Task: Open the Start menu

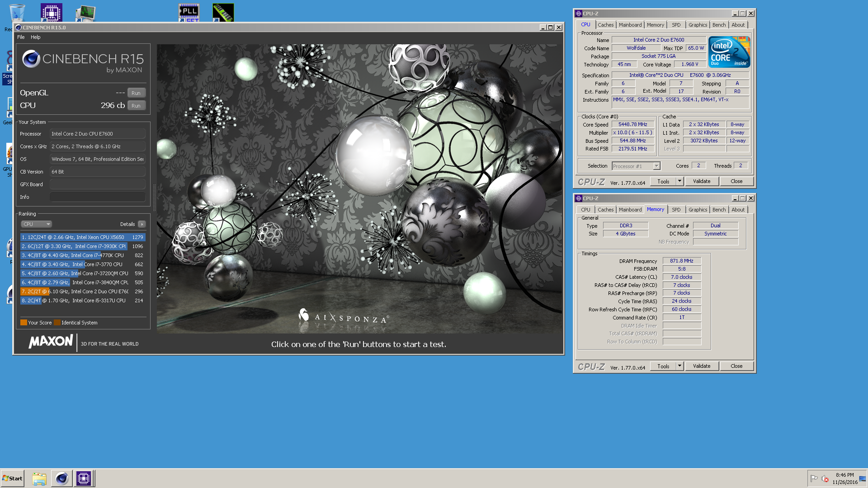Action: [12, 479]
